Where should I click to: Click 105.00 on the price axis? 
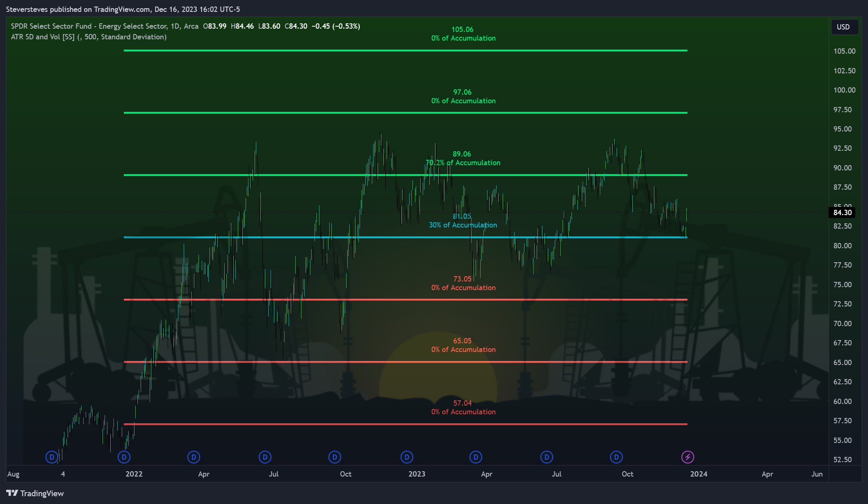[844, 51]
